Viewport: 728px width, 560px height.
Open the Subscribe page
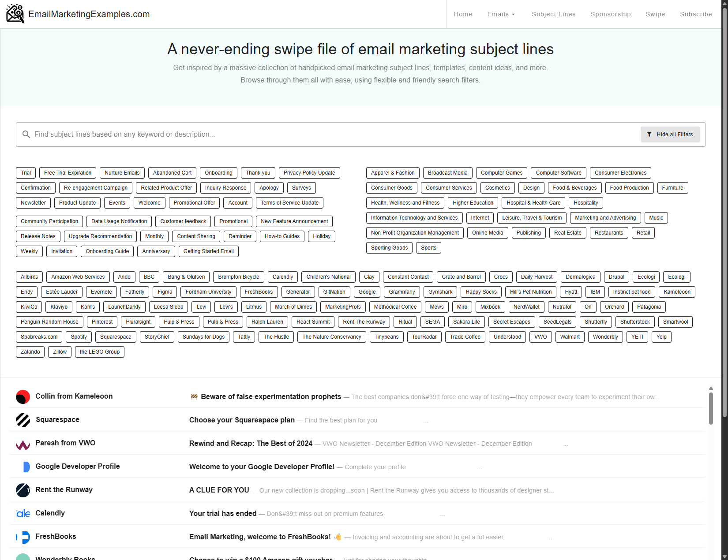[x=696, y=14]
